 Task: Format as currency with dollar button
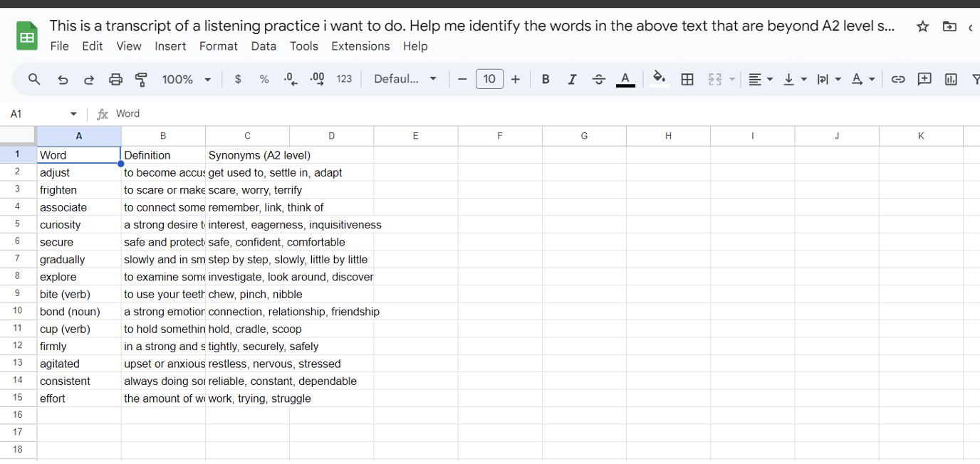click(x=238, y=79)
